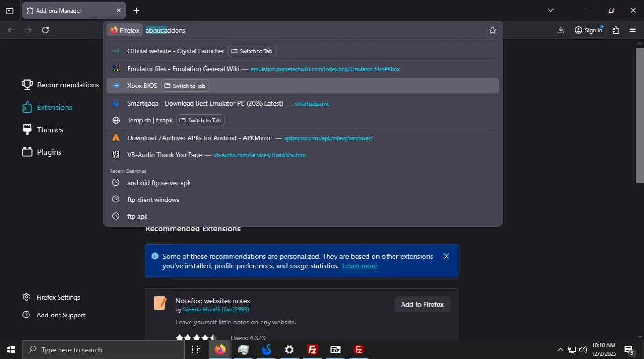
Task: Open the VB-Audio Thank You Page suggestion
Action: point(303,155)
